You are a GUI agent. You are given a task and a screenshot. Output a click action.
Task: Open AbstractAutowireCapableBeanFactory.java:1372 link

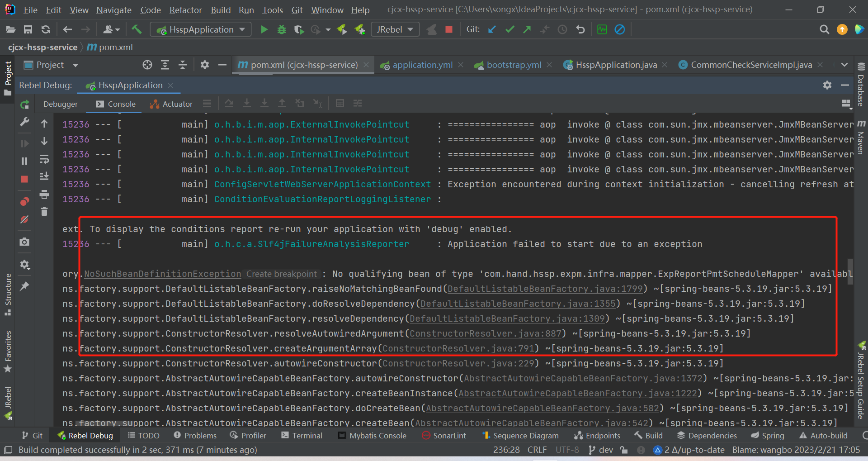(x=583, y=378)
